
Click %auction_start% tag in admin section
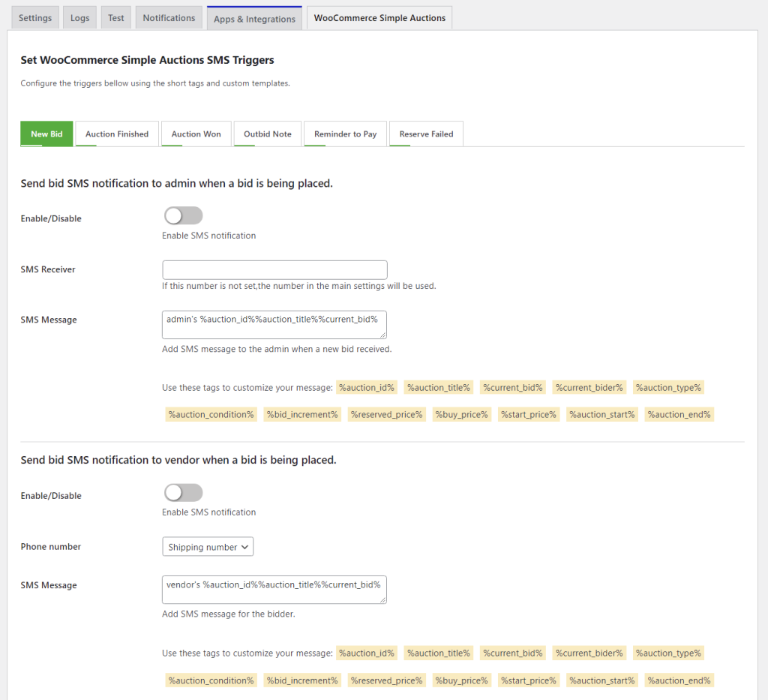pos(602,414)
